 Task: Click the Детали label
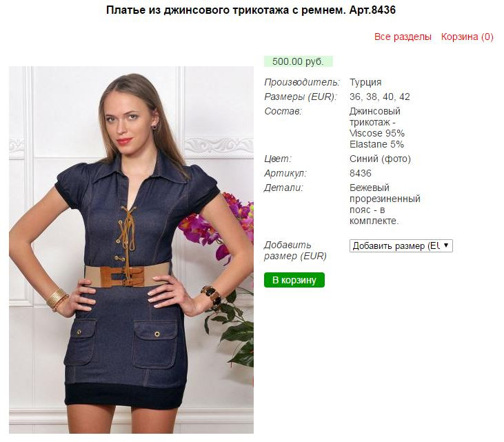pos(283,188)
